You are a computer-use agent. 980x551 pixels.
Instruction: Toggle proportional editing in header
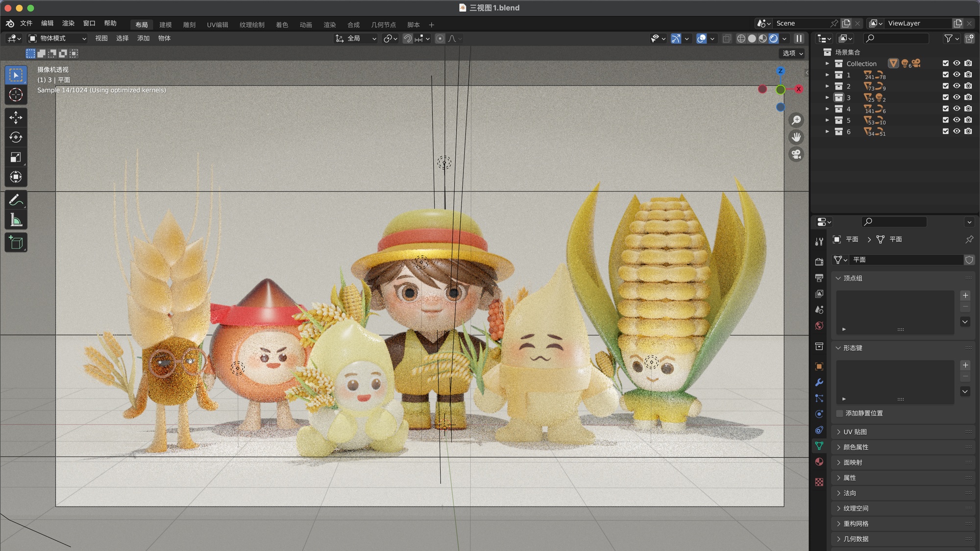tap(440, 38)
